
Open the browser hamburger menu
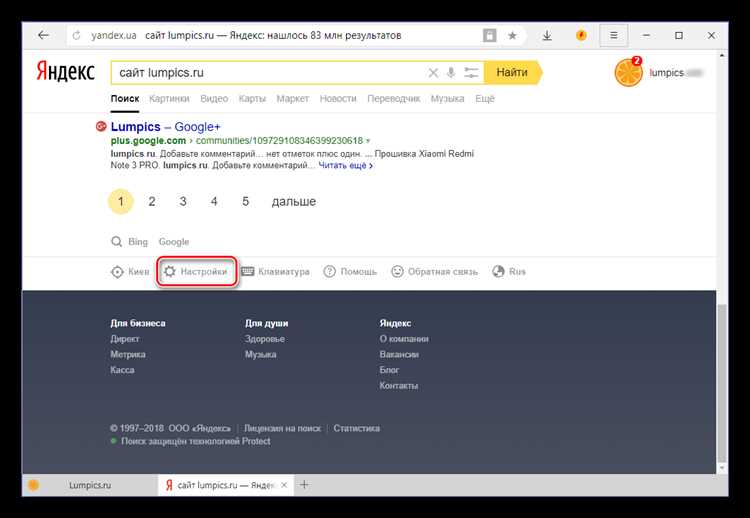[x=614, y=35]
